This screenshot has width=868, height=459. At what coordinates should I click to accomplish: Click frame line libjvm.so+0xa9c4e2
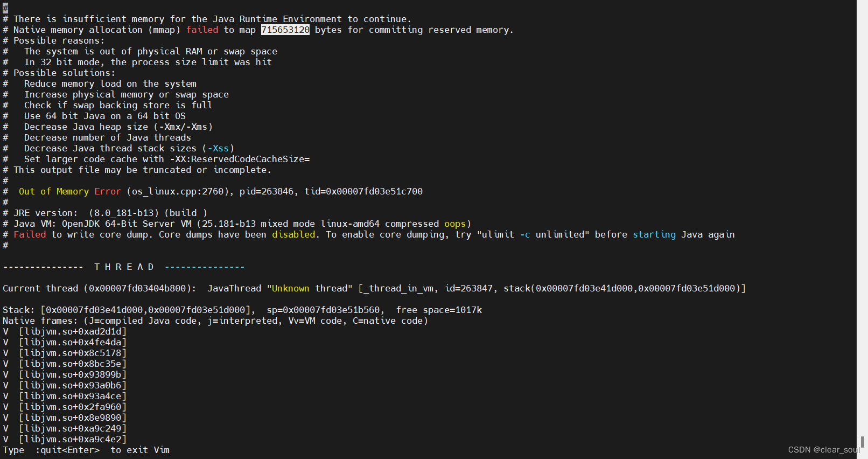point(65,439)
